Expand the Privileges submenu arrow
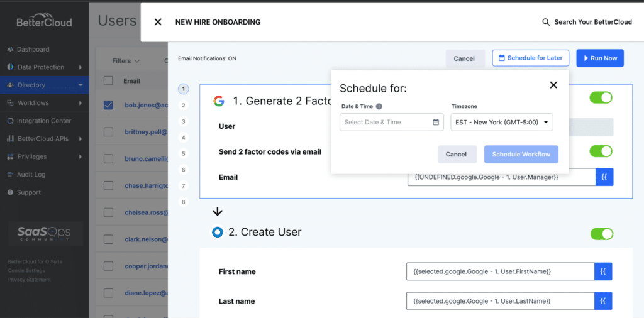The height and width of the screenshot is (318, 644). (x=80, y=156)
